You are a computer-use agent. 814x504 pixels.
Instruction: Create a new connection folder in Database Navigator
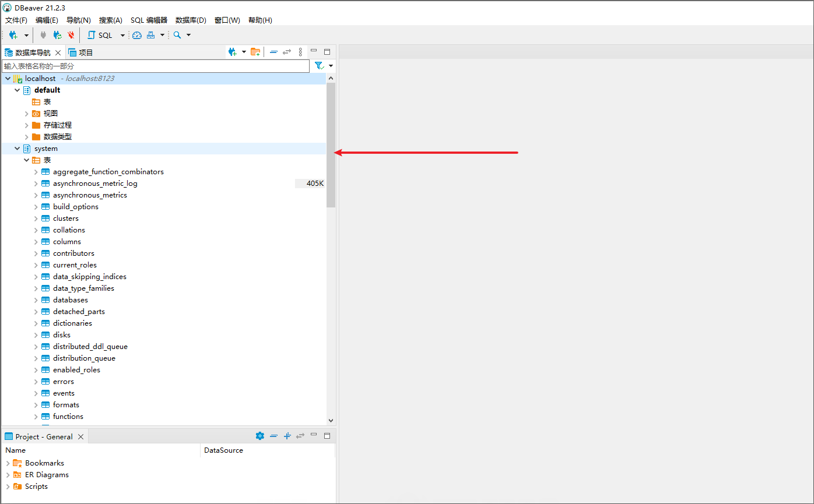click(255, 52)
